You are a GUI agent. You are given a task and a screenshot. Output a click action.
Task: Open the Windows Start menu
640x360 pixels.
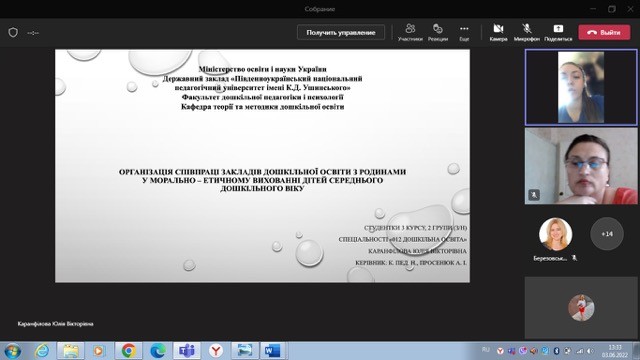(12, 351)
